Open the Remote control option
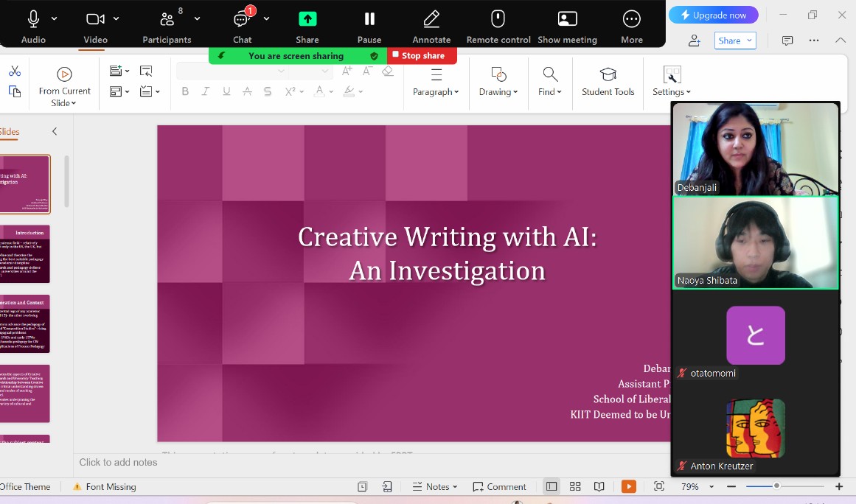The height and width of the screenshot is (504, 856). (x=498, y=19)
